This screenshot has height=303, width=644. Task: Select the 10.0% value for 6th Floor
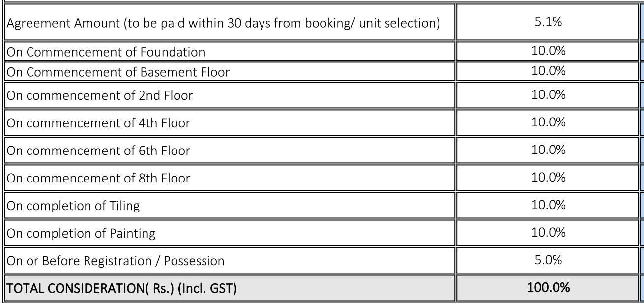point(548,150)
